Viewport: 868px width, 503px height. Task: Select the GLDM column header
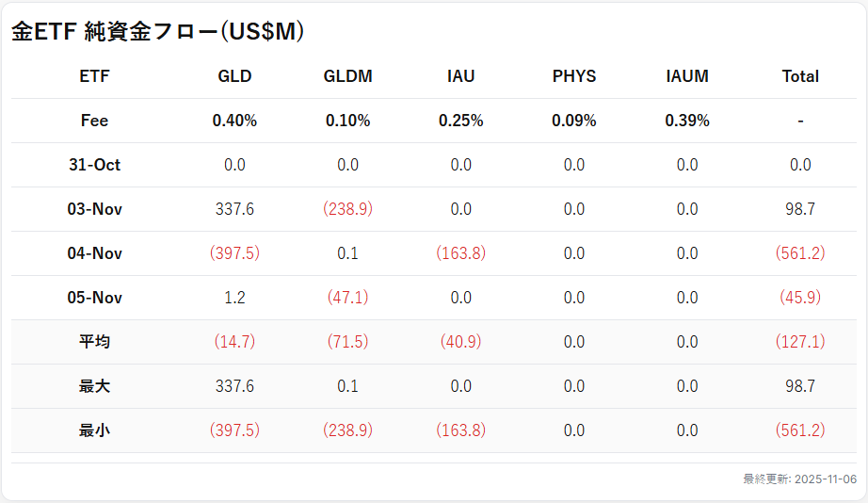click(x=347, y=76)
